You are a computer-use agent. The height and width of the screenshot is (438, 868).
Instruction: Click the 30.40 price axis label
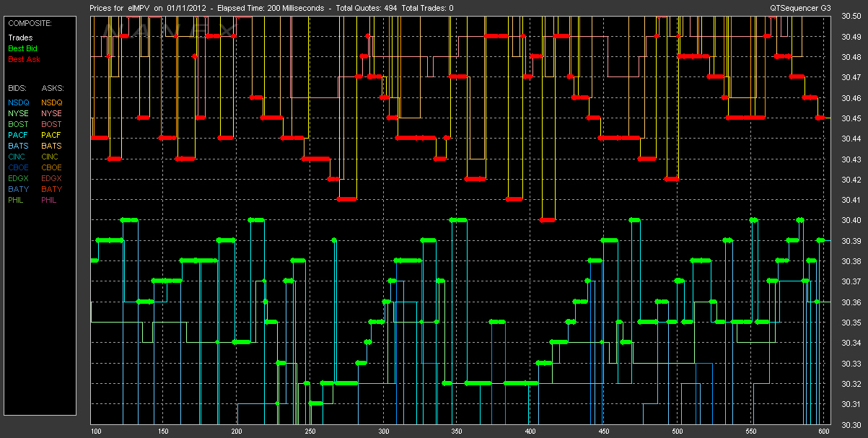click(850, 220)
